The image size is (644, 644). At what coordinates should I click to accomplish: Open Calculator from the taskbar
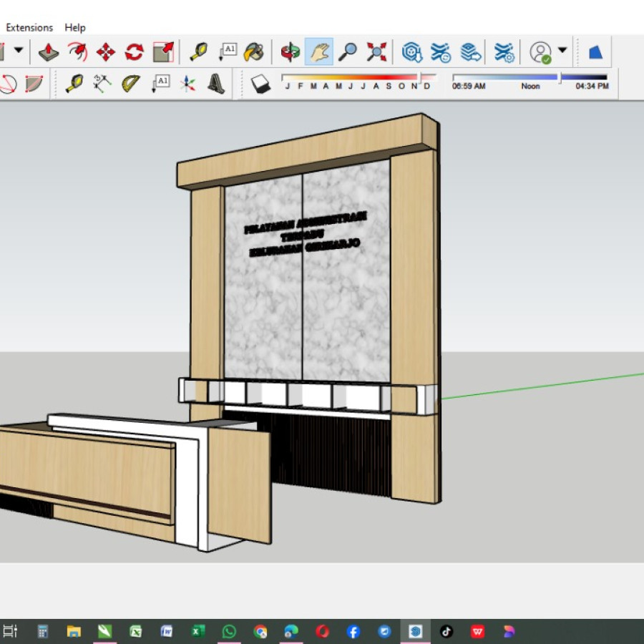43,631
